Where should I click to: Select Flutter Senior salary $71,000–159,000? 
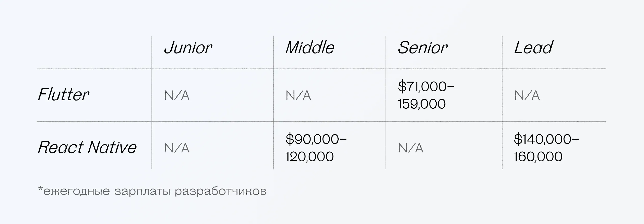pos(426,95)
